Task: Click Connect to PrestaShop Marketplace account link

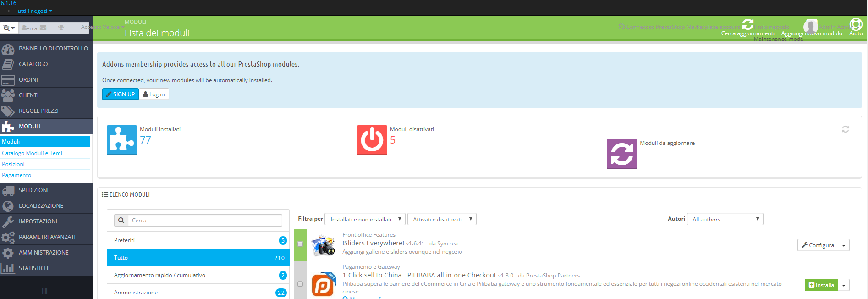Action: coord(679,27)
